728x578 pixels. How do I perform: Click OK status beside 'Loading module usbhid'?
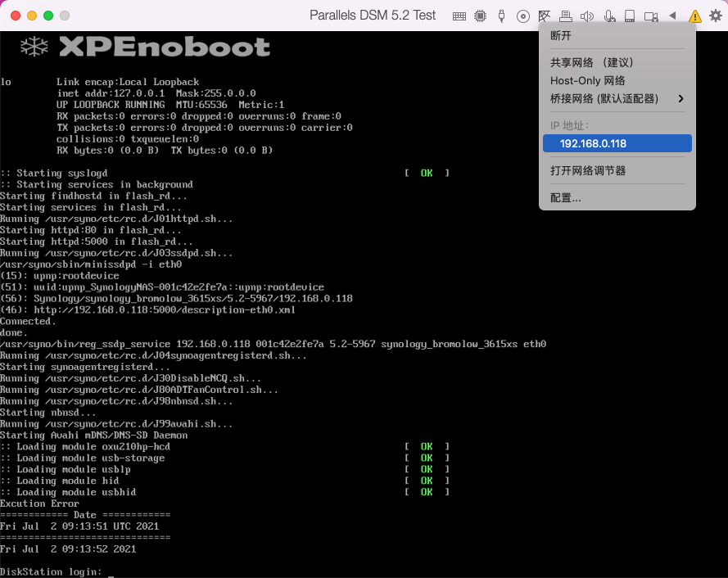(427, 492)
